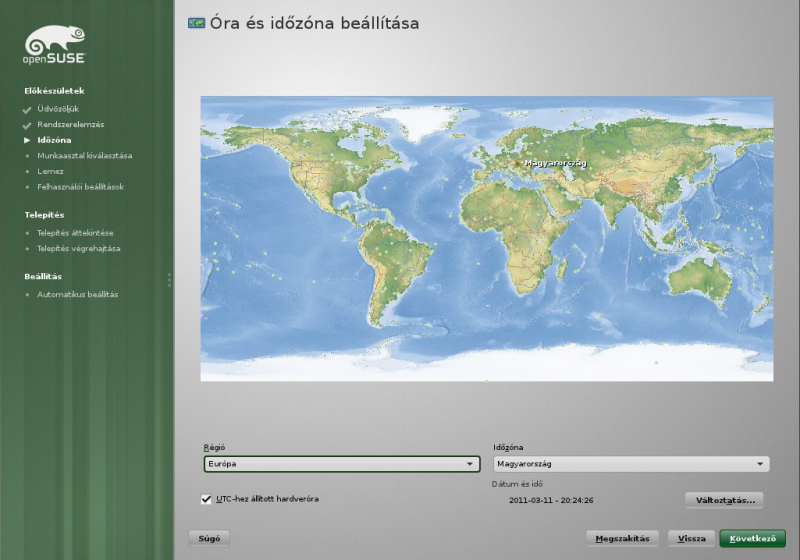Image resolution: width=800 pixels, height=560 pixels.
Task: Select Felhasználói beállítások in the sidebar
Action: point(80,186)
